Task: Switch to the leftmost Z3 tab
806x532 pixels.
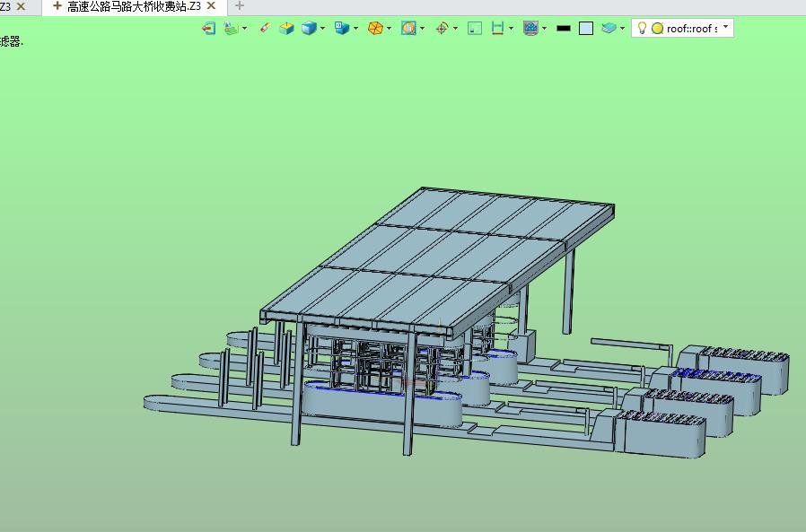Action: pyautogui.click(x=5, y=6)
